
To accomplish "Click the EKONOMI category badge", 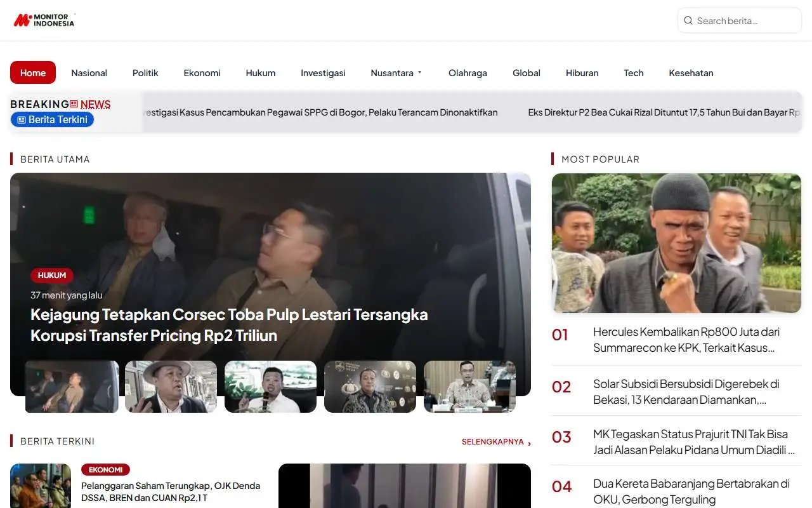I will pos(106,470).
